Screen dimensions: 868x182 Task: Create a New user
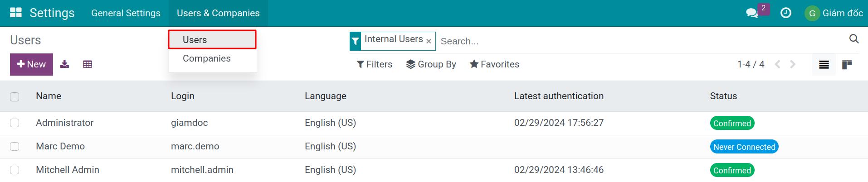tap(31, 64)
